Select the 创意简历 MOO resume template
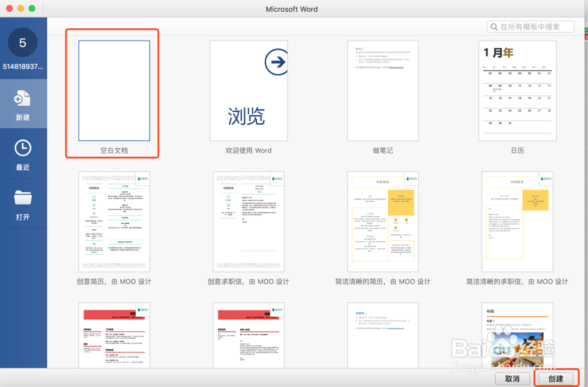 (x=114, y=222)
